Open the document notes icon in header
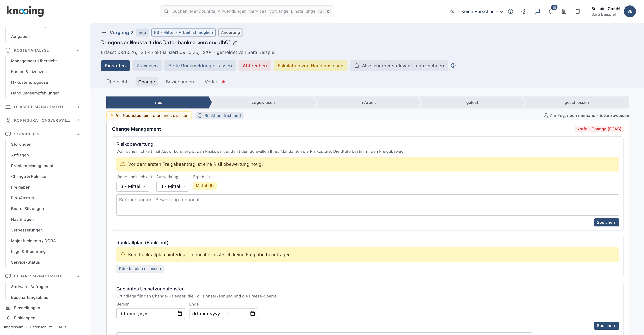The height and width of the screenshot is (335, 644). [564, 12]
